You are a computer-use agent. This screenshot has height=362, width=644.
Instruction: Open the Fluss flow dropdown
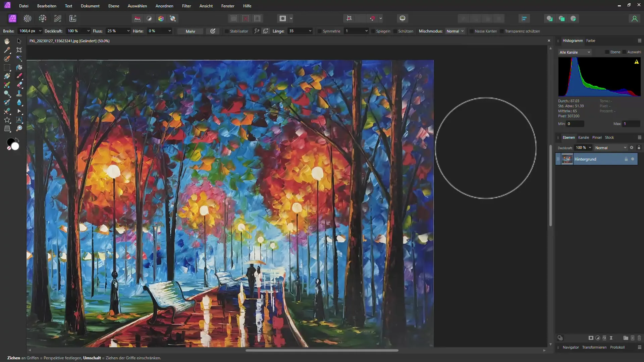point(128,31)
